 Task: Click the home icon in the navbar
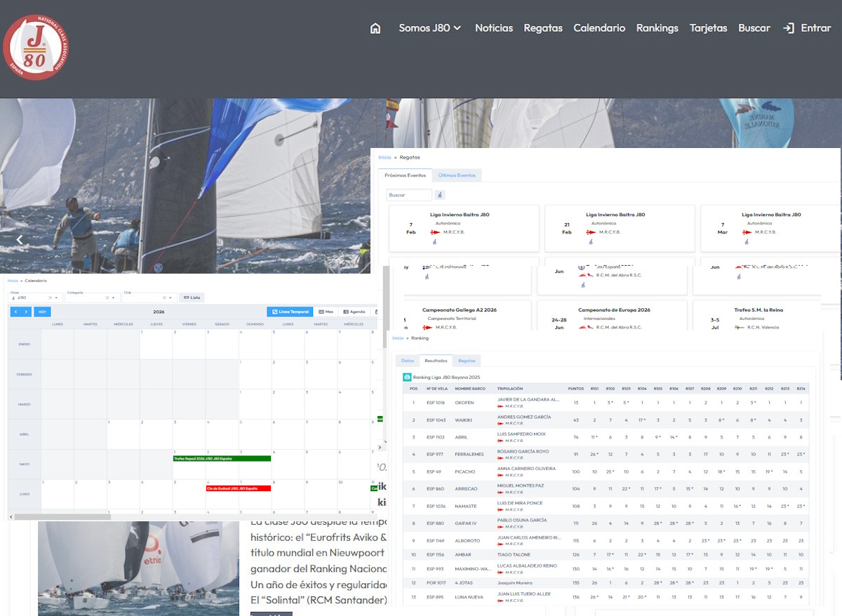point(375,28)
